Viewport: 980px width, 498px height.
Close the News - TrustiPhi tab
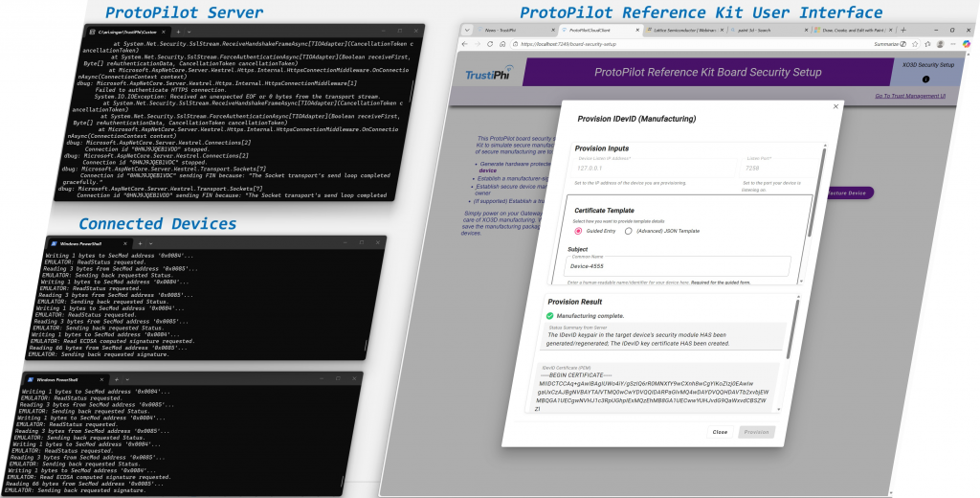[553, 30]
